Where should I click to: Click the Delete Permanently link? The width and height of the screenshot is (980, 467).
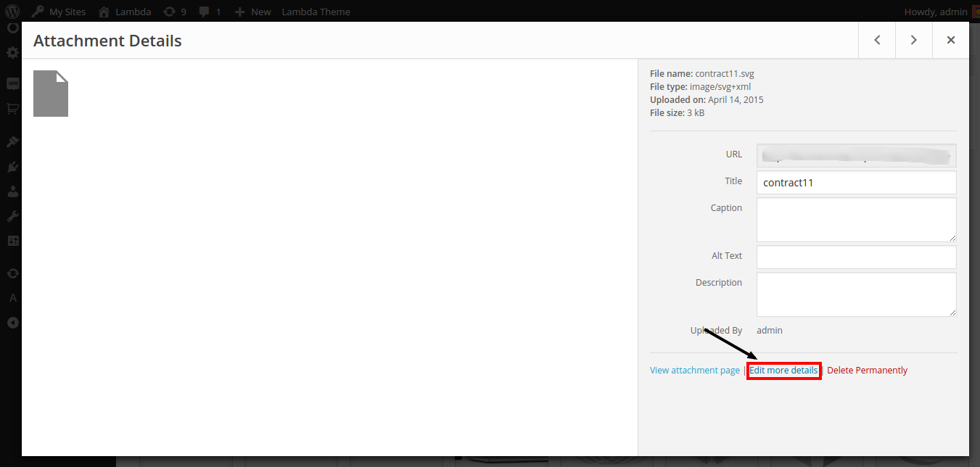[x=867, y=370]
